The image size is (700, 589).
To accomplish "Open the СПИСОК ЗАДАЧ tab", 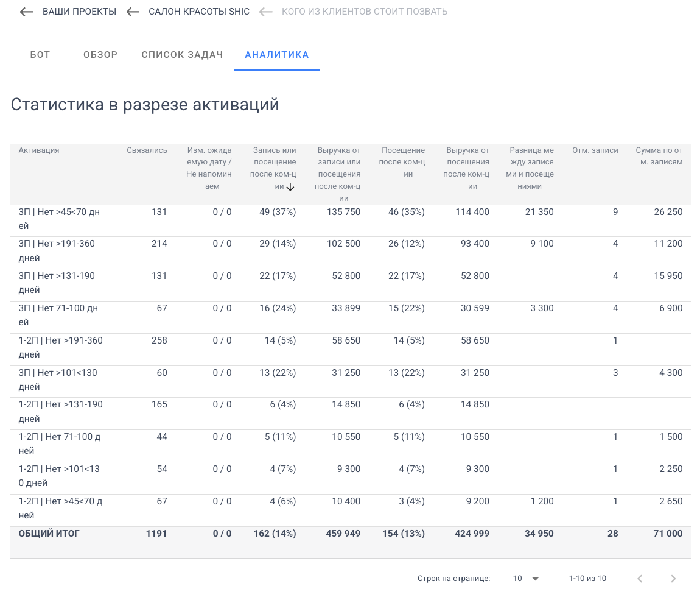I will point(182,55).
